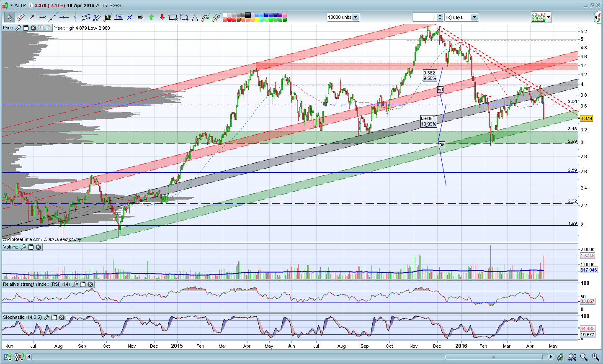Maximize the RSI panel

point(83,284)
